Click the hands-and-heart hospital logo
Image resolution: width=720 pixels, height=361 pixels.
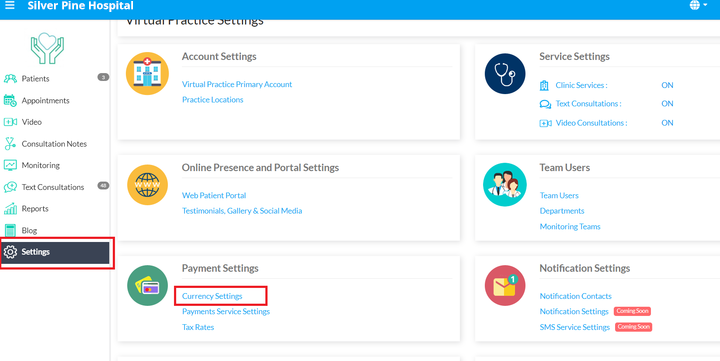(47, 48)
